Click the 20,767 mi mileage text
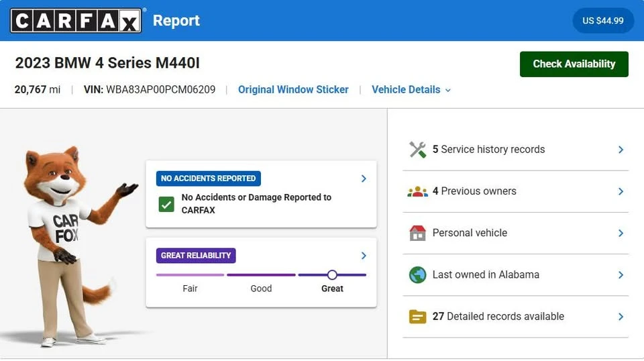Screen dimensions: 644x361 (38, 89)
